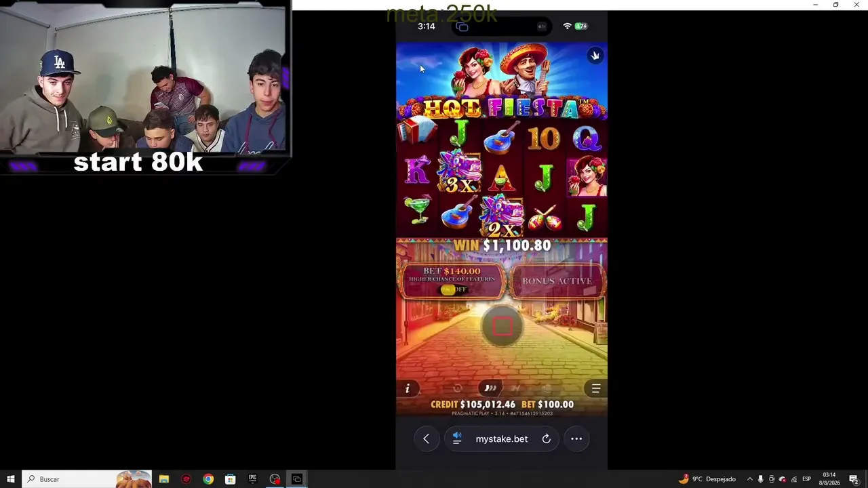The width and height of the screenshot is (868, 488).
Task: Click the phone battery indicator
Action: pos(581,26)
